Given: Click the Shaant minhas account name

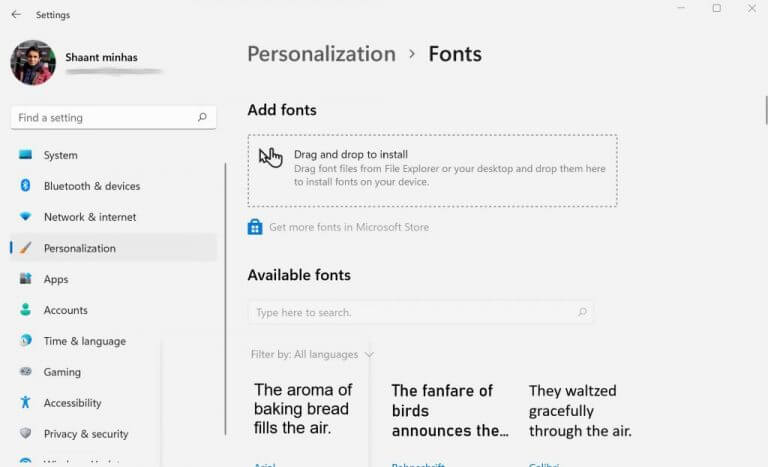Looking at the screenshot, I should point(101,57).
